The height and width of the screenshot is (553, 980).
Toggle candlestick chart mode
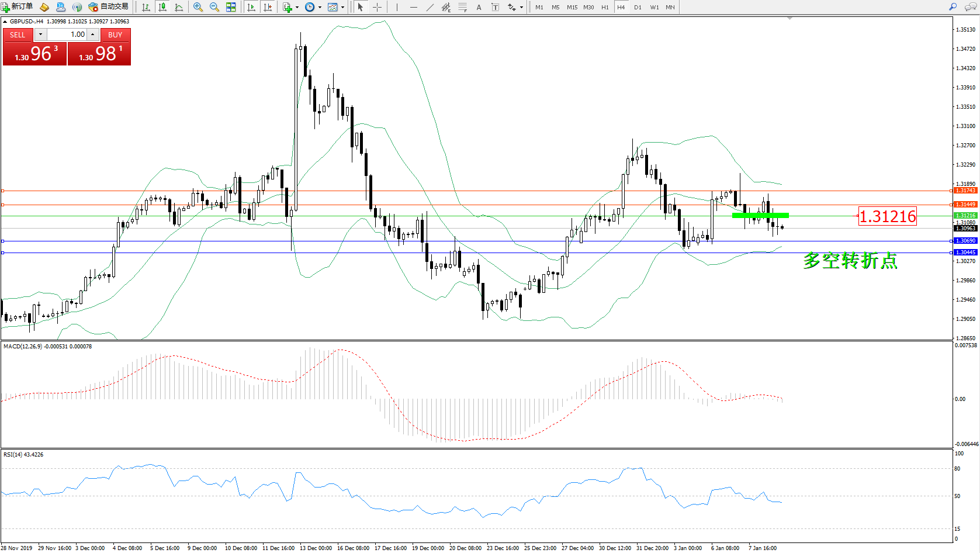click(x=162, y=7)
